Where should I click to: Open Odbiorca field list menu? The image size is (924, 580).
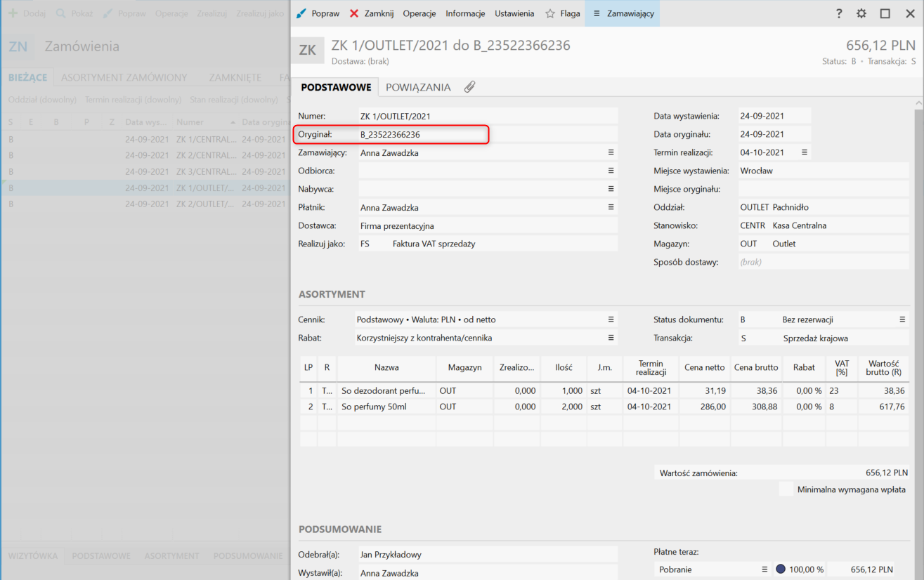(x=611, y=171)
